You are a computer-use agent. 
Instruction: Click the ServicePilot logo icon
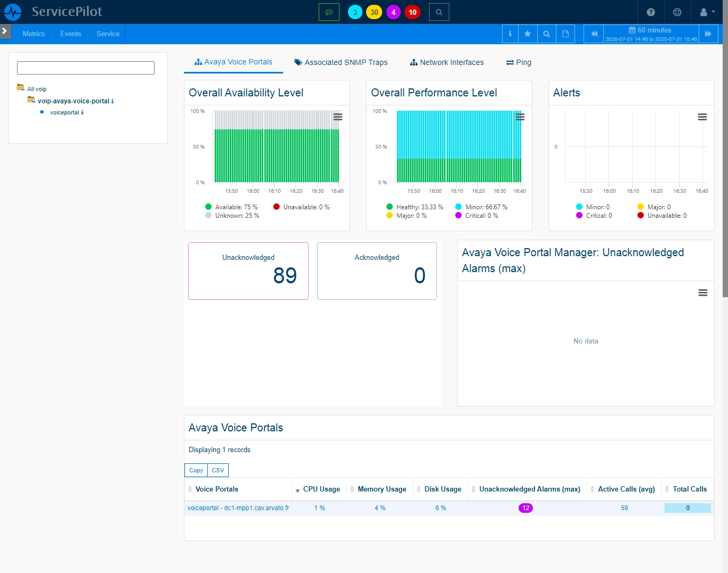[13, 12]
